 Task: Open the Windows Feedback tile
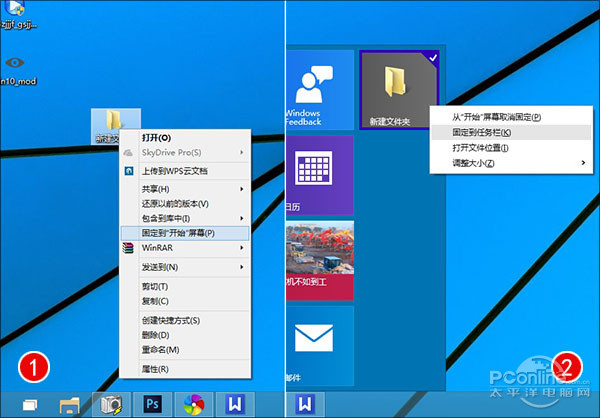point(320,90)
